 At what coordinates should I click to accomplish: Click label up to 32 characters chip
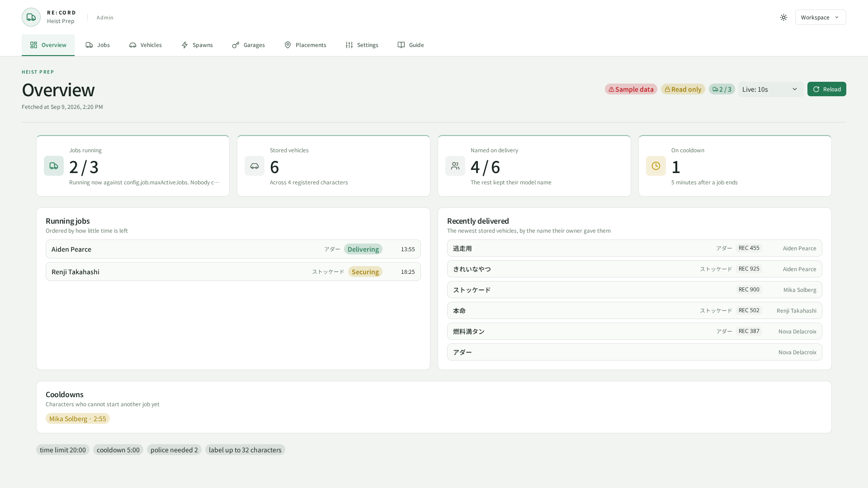(245, 450)
